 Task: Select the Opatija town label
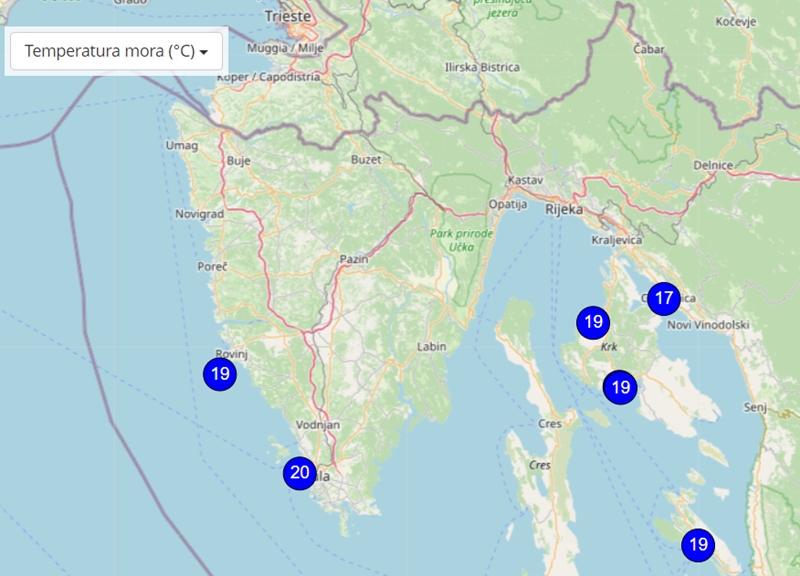(x=507, y=204)
